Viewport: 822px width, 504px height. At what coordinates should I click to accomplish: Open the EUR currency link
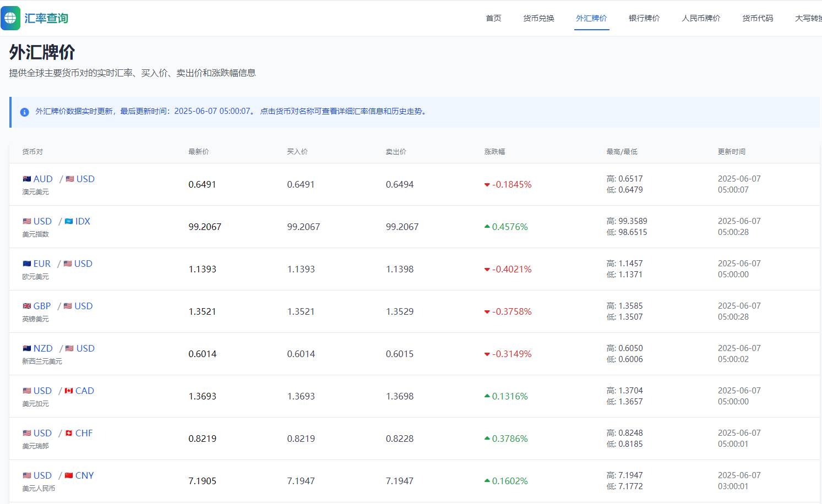click(42, 264)
